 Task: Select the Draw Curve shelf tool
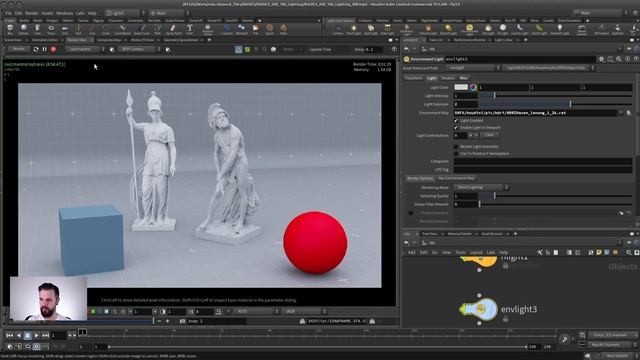point(142,29)
